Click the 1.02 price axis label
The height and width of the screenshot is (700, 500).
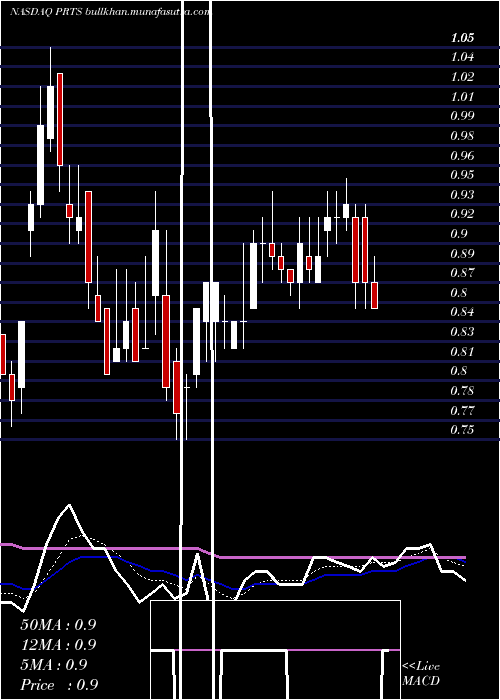tap(462, 77)
